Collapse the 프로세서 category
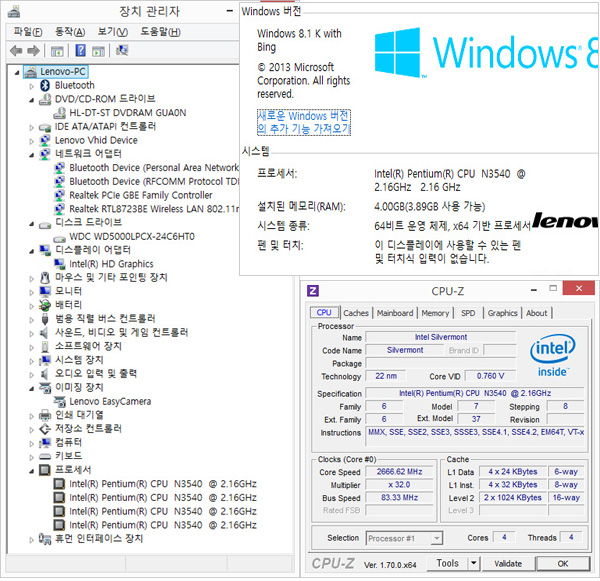Screen dimensions: 600x581 (31, 471)
